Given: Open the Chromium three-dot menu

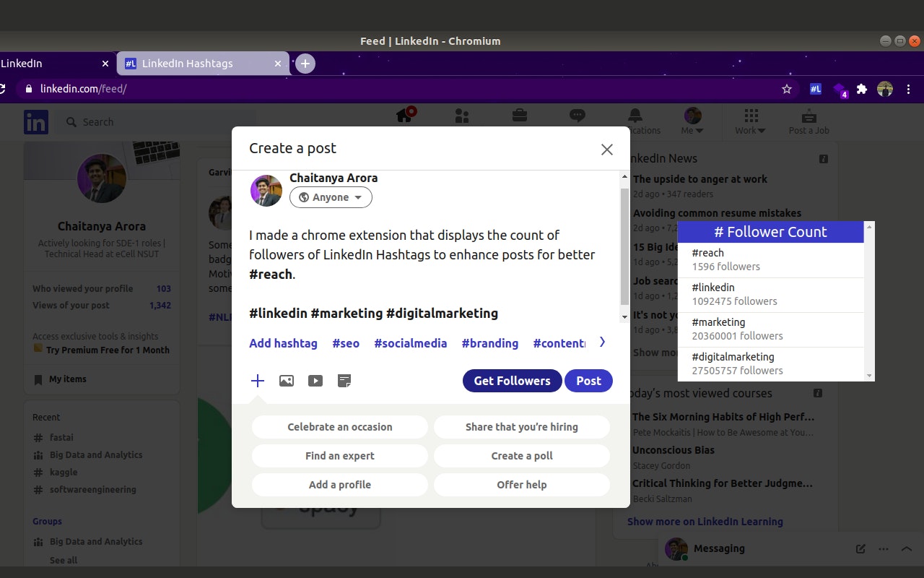Looking at the screenshot, I should (x=909, y=89).
